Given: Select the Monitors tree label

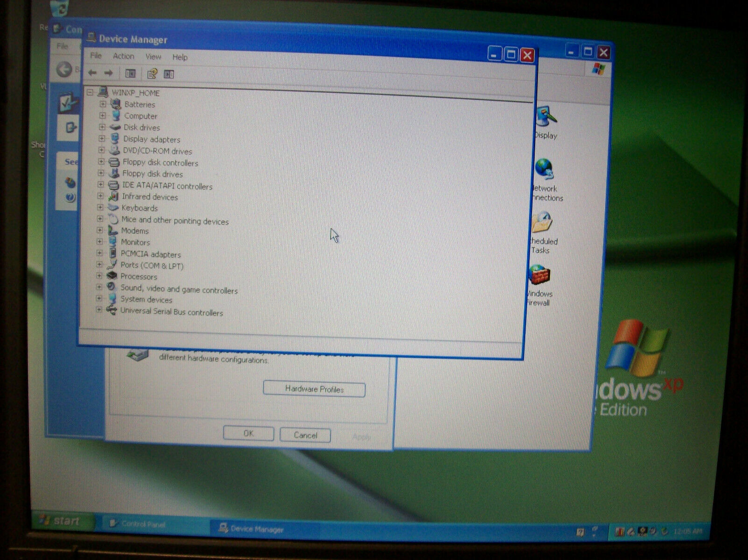Looking at the screenshot, I should 136,242.
